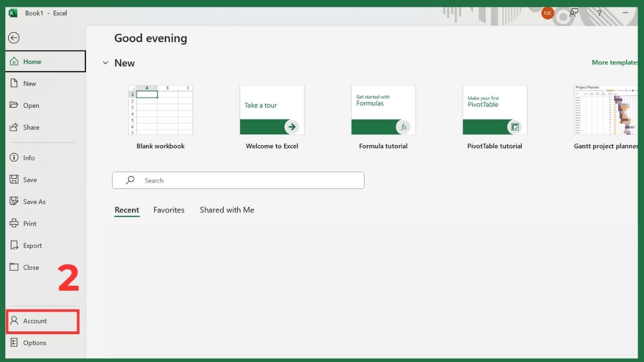Open the Close command

[x=32, y=267]
